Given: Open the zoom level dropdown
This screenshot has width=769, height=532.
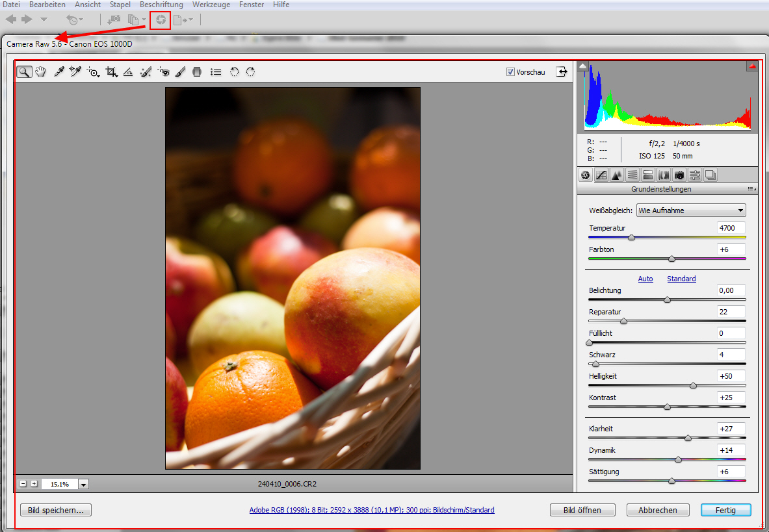Looking at the screenshot, I should point(84,484).
